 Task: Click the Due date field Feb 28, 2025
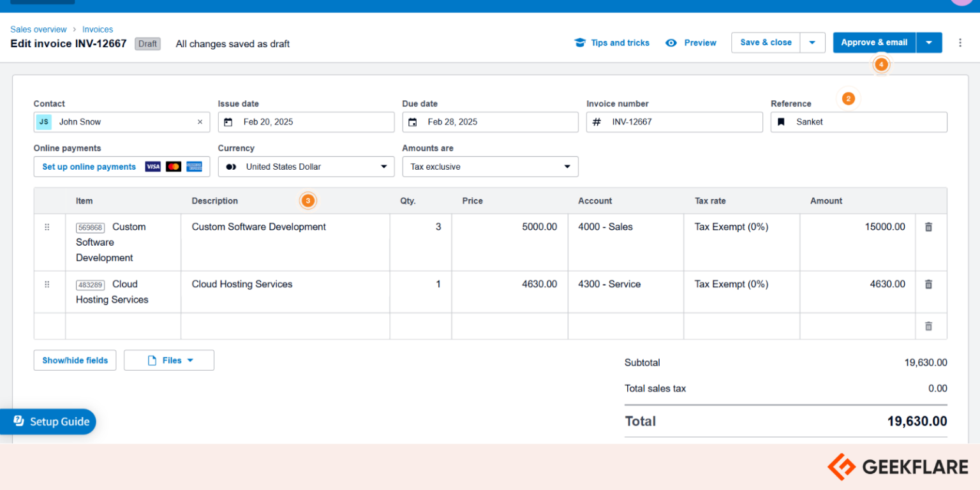[x=490, y=122]
